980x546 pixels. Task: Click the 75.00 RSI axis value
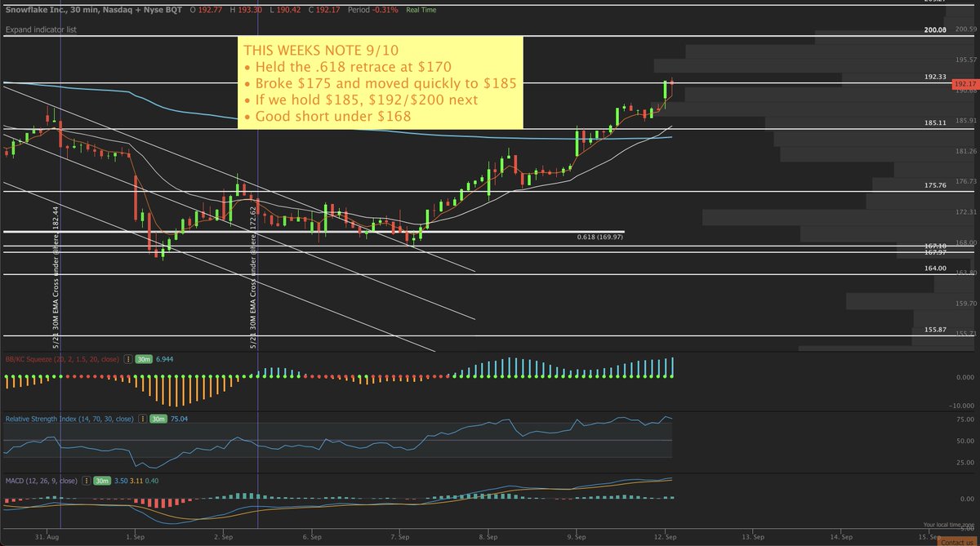pos(966,419)
